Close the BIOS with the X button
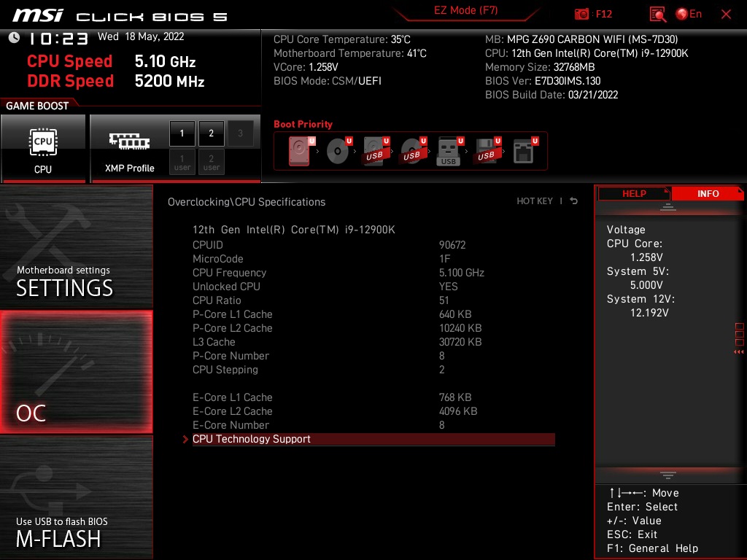This screenshot has width=747, height=560. click(726, 15)
